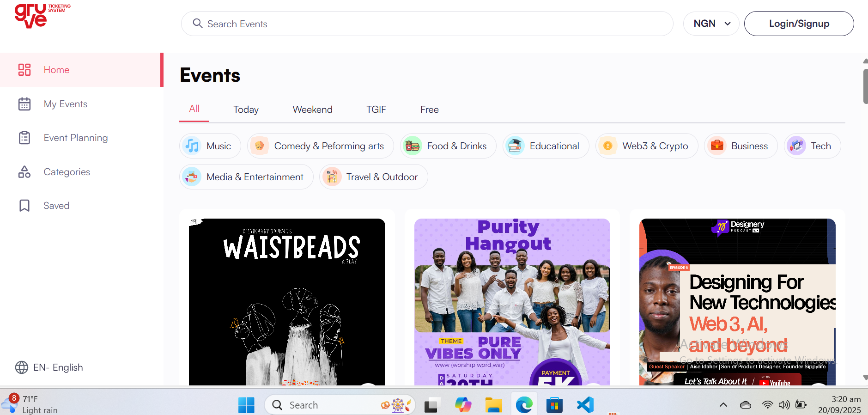The image size is (868, 415).
Task: Open the Categories shapes icon
Action: (24, 172)
